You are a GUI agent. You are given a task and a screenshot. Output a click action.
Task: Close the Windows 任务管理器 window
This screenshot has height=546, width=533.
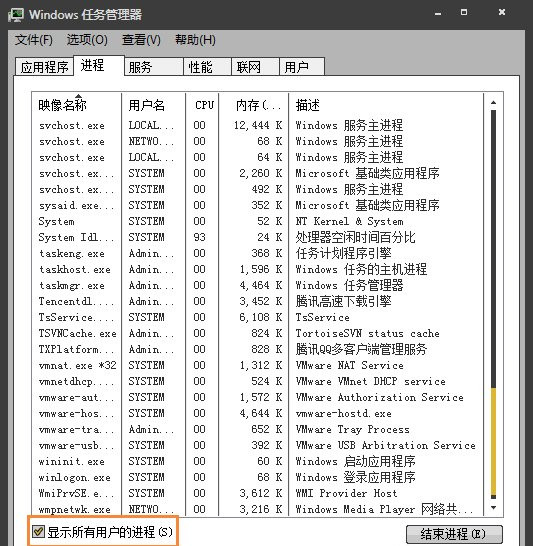pos(502,12)
